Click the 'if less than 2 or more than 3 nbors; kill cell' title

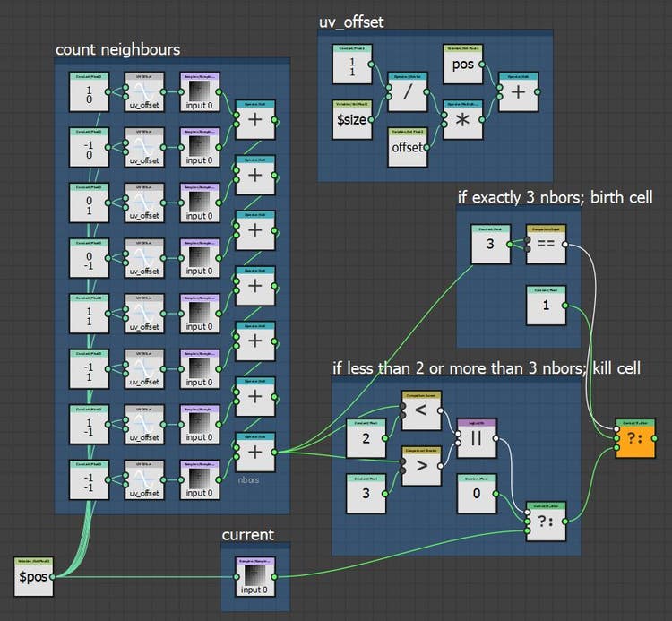click(x=487, y=368)
